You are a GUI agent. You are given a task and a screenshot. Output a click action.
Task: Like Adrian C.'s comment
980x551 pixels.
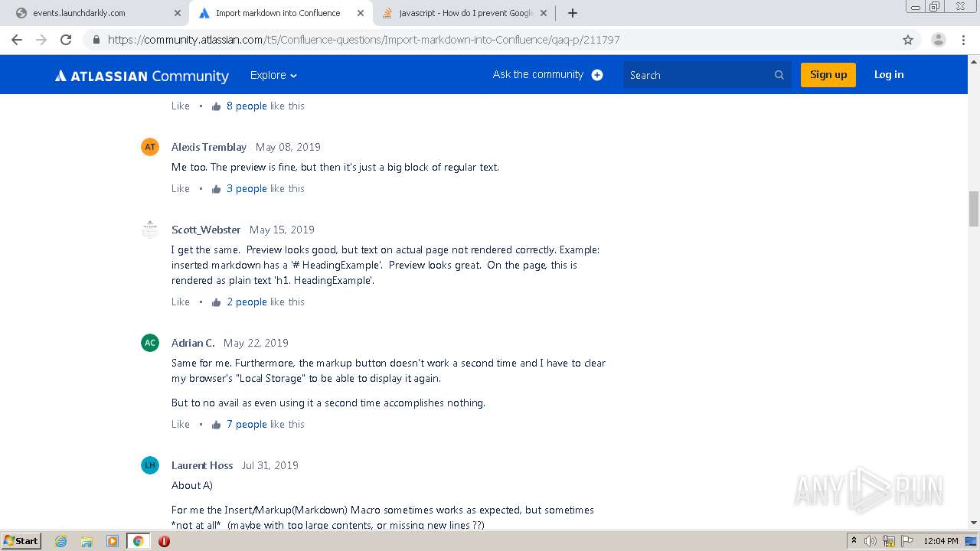coord(181,425)
